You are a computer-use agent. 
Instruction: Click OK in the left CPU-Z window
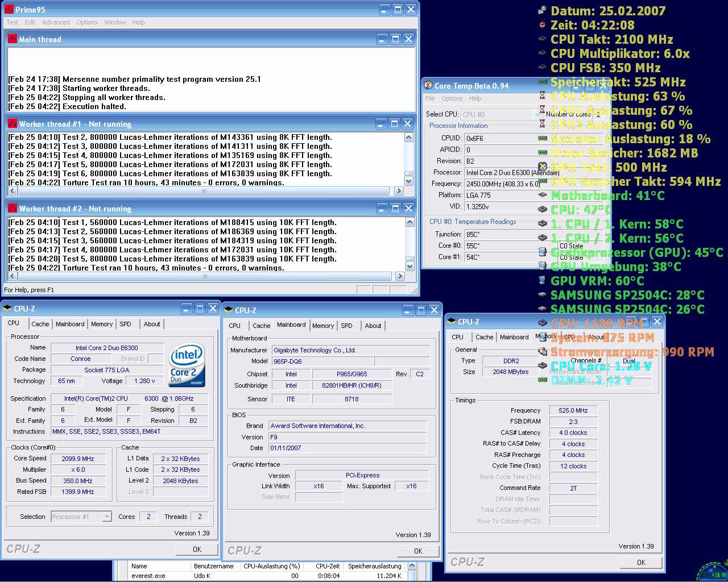click(197, 549)
